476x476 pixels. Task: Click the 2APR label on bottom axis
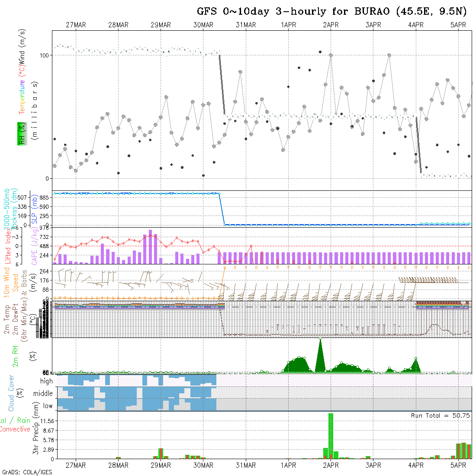[331, 465]
